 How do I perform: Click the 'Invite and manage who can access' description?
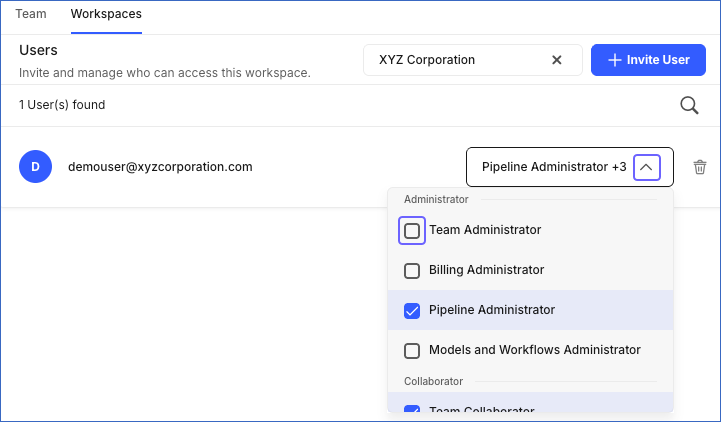pyautogui.click(x=165, y=73)
